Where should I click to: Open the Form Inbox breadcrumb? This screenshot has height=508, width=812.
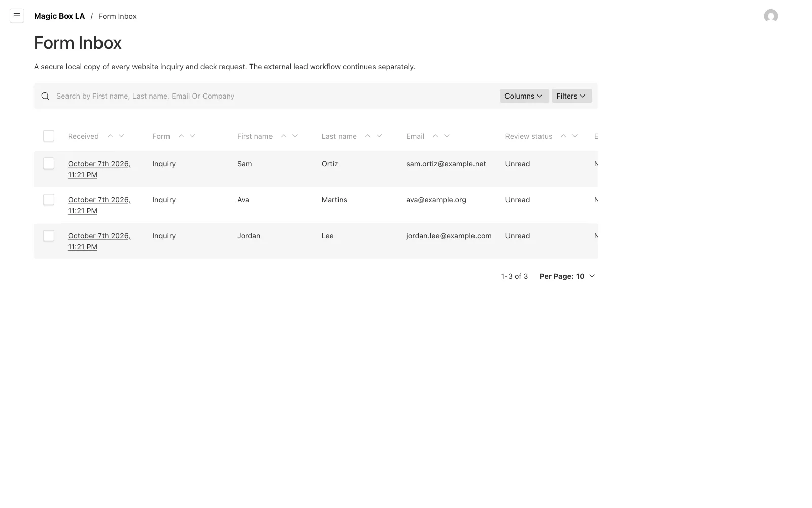(117, 16)
